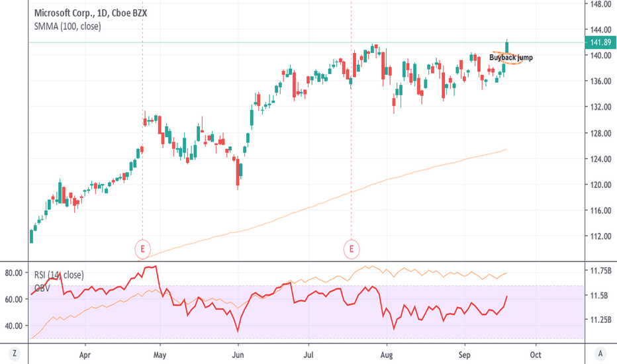Click the last green candle above 141.89 line
Viewport: 617px width, 364px height.
(507, 46)
